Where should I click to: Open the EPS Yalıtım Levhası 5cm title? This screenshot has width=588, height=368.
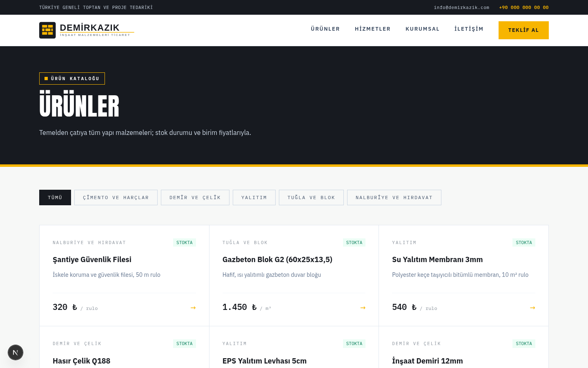tap(265, 361)
